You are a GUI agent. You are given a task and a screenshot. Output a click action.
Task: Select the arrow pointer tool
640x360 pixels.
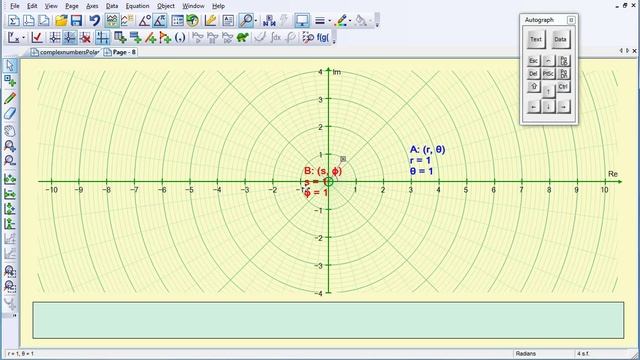[10, 65]
